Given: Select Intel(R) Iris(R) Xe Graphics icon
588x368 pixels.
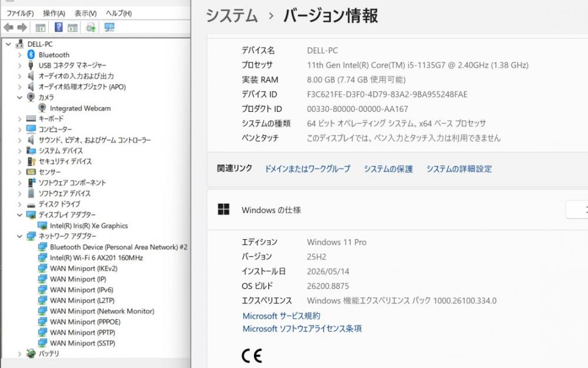Looking at the screenshot, I should tap(42, 226).
